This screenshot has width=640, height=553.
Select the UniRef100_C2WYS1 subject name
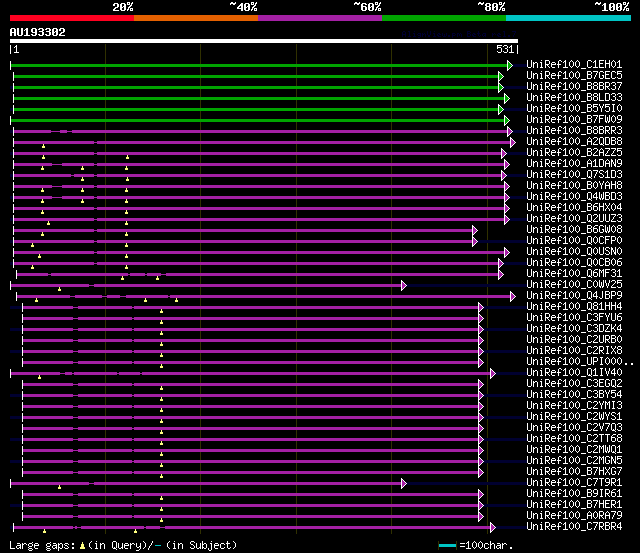pos(574,417)
